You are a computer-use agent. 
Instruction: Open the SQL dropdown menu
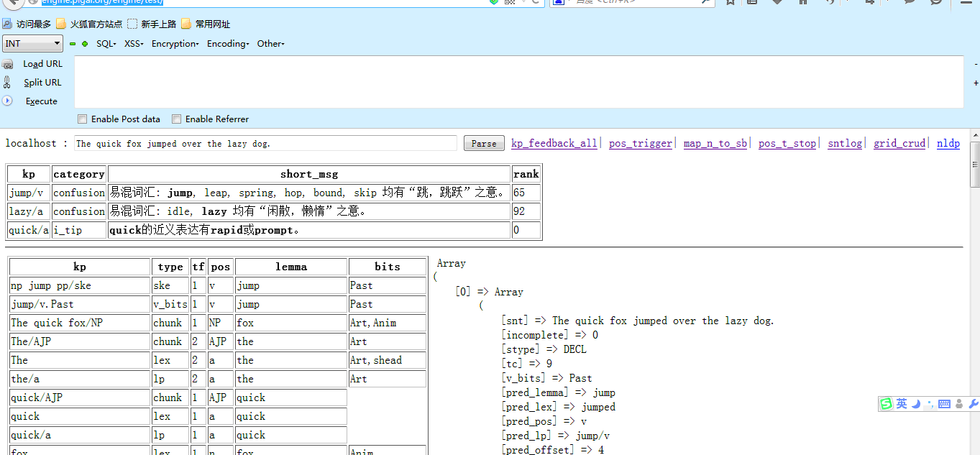tap(106, 44)
